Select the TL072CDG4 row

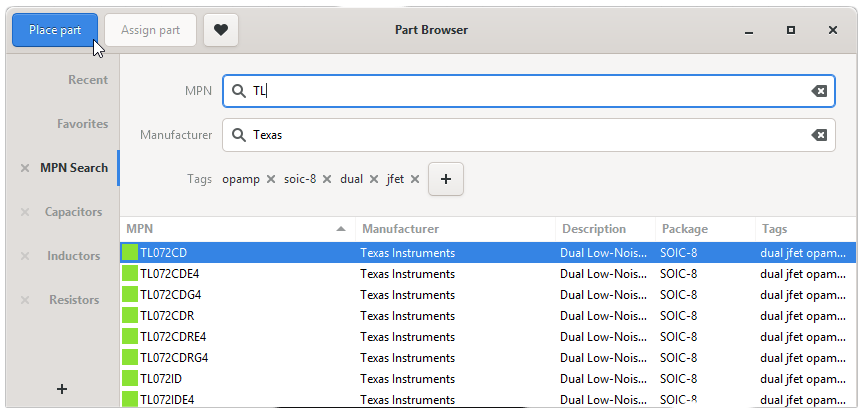[488, 295]
